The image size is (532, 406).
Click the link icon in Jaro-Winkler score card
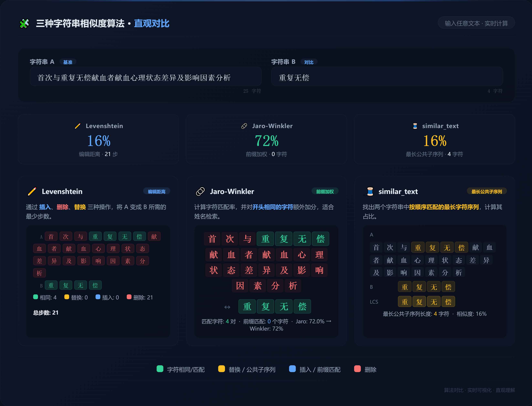click(x=244, y=126)
